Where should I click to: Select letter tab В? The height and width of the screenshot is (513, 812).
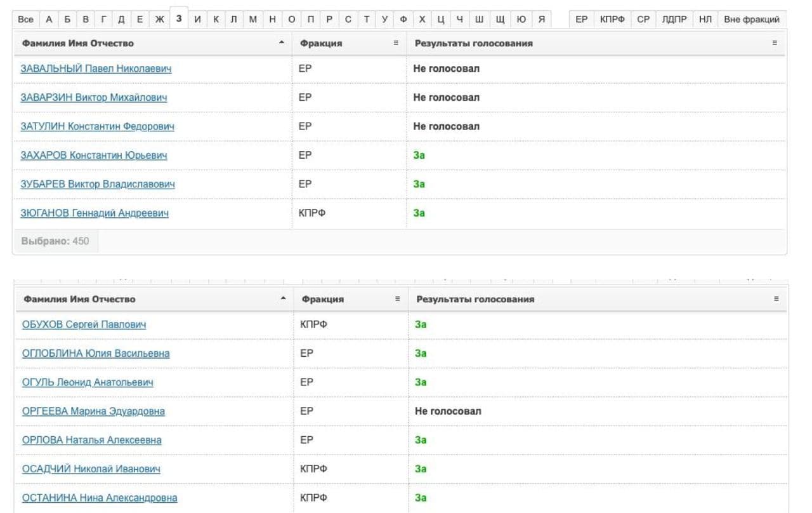tap(86, 20)
